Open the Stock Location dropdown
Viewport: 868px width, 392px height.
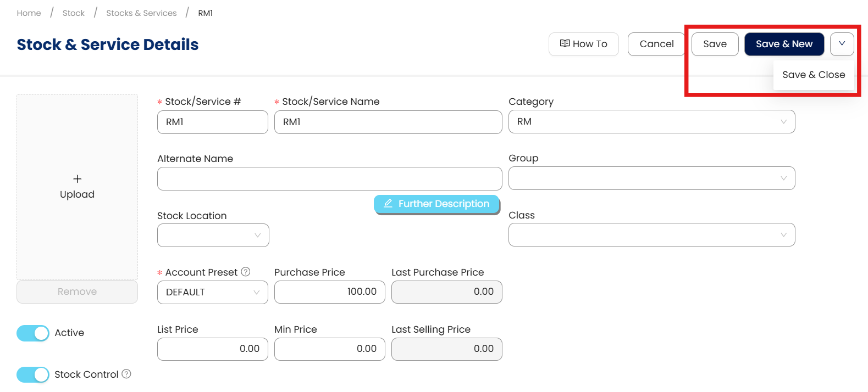(213, 236)
